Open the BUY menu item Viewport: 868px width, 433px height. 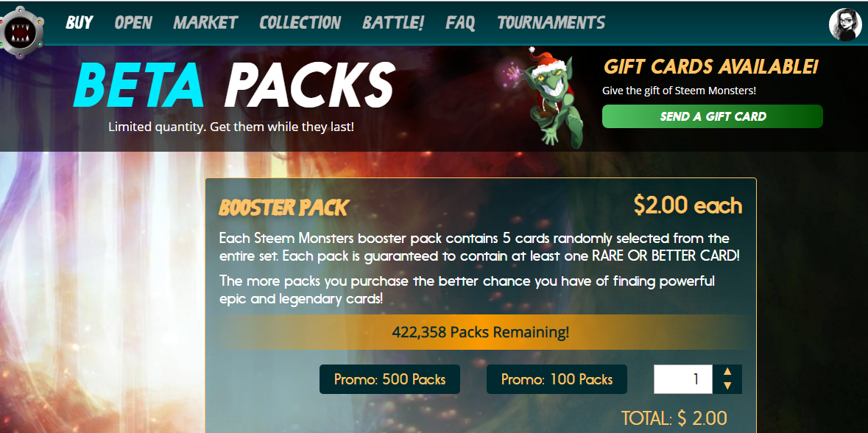(80, 23)
